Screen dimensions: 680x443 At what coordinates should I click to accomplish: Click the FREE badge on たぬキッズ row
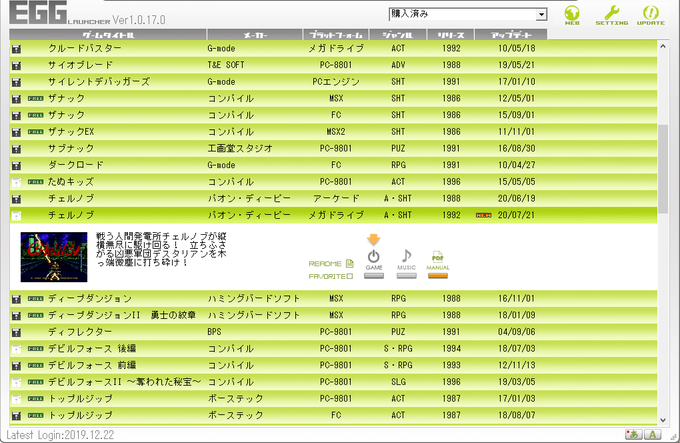click(x=36, y=182)
